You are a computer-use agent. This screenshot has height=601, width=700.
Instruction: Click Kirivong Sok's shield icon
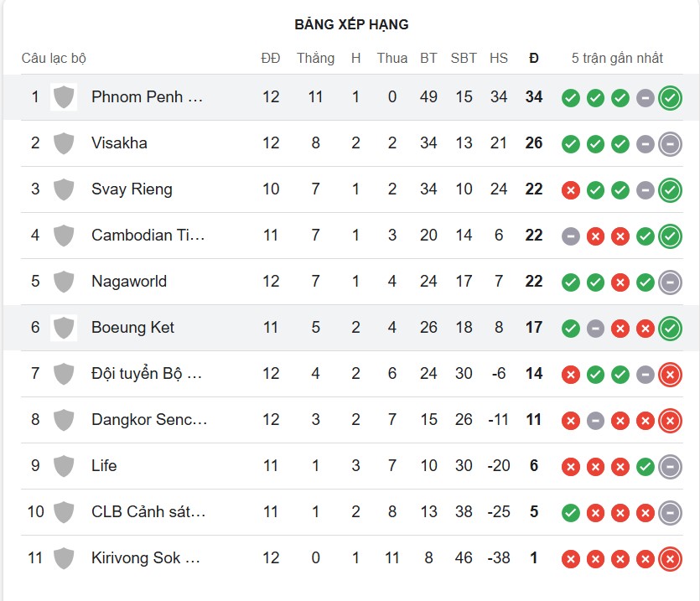point(63,557)
